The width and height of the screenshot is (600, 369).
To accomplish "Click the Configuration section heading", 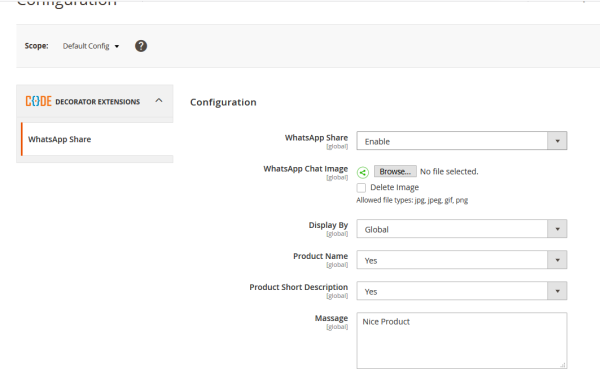I will click(x=223, y=102).
